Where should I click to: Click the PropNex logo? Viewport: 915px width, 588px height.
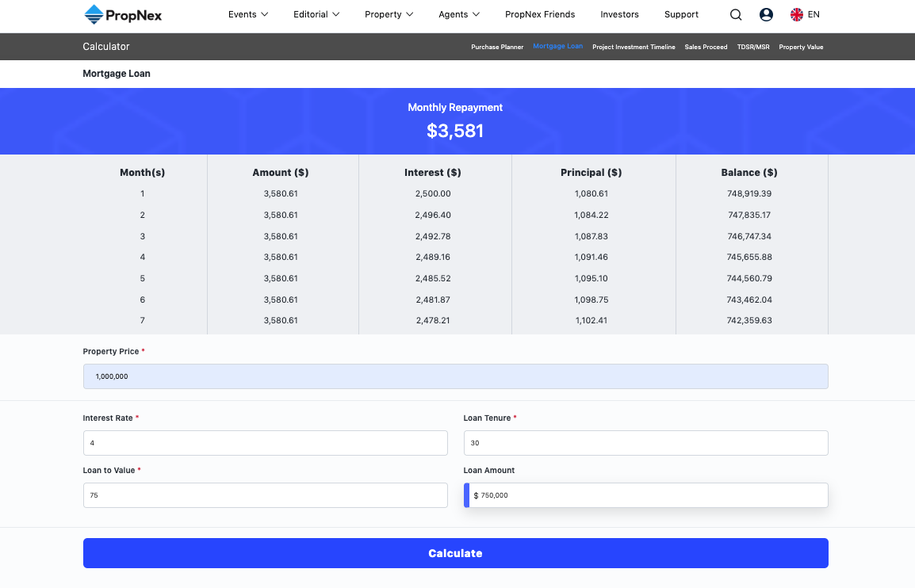pos(122,14)
